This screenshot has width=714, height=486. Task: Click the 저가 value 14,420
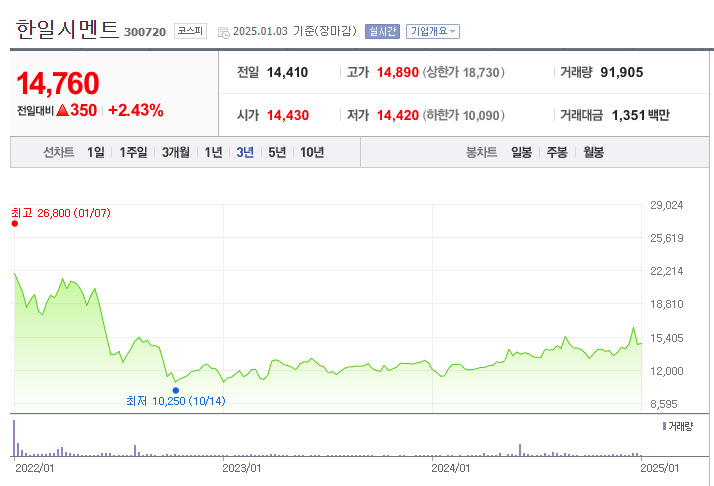pyautogui.click(x=398, y=115)
